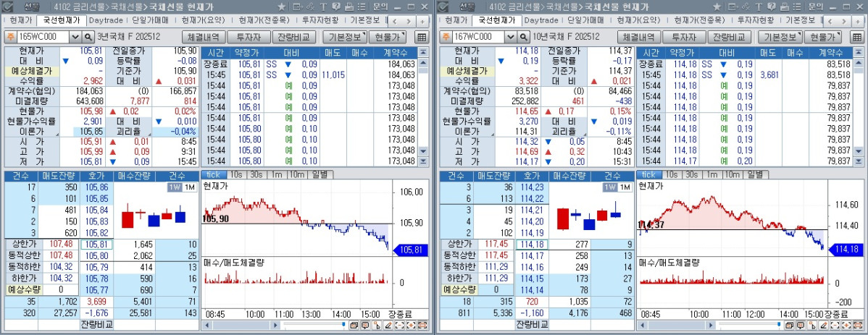The width and height of the screenshot is (868, 335).
Task: Click scroll-to-top arrow of right trade list
Action: click(x=859, y=52)
